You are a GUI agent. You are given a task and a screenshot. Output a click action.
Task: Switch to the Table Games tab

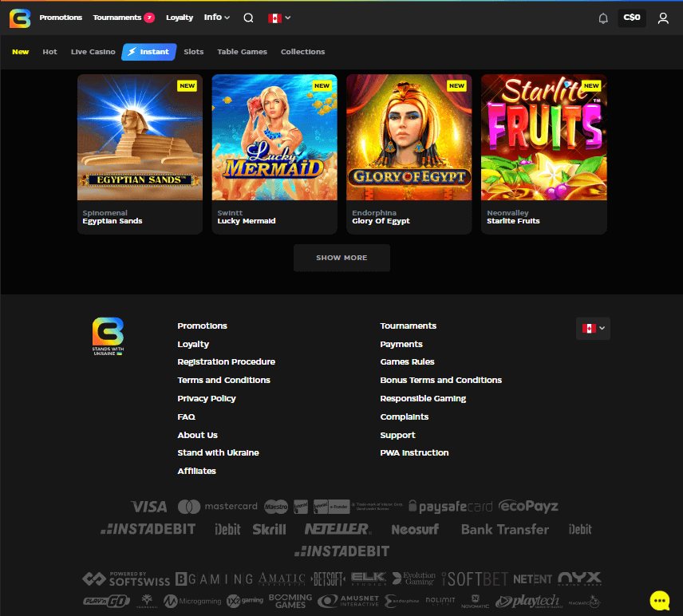coord(243,52)
